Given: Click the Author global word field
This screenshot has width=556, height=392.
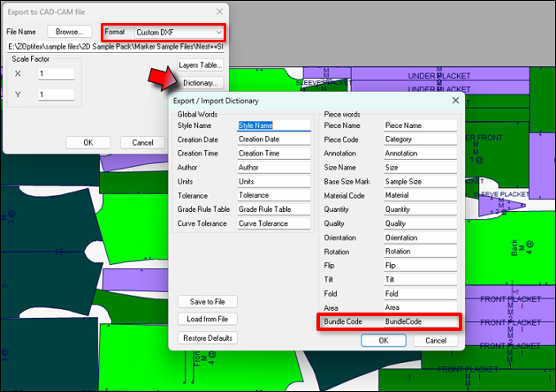Looking at the screenshot, I should click(x=274, y=167).
